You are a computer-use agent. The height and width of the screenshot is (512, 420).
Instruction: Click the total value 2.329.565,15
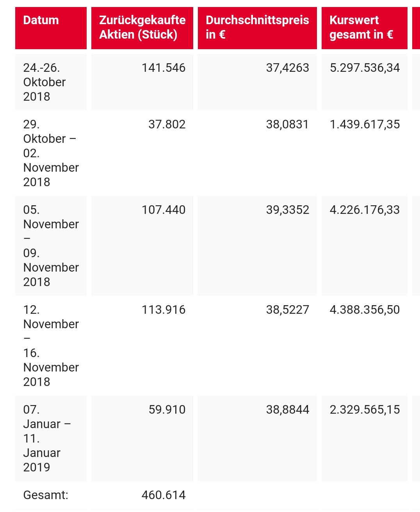[365, 410]
